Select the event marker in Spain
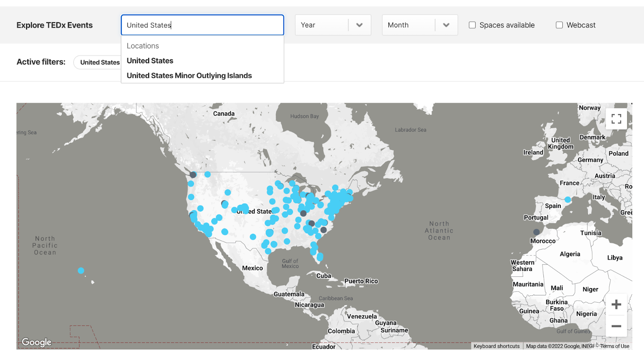This screenshot has width=644, height=353. point(568,199)
